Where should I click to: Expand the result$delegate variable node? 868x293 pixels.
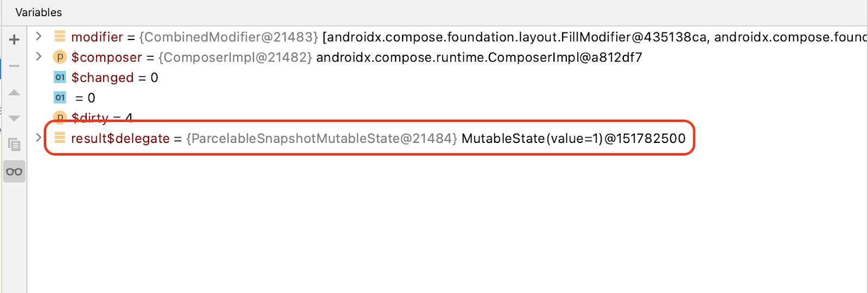(39, 138)
